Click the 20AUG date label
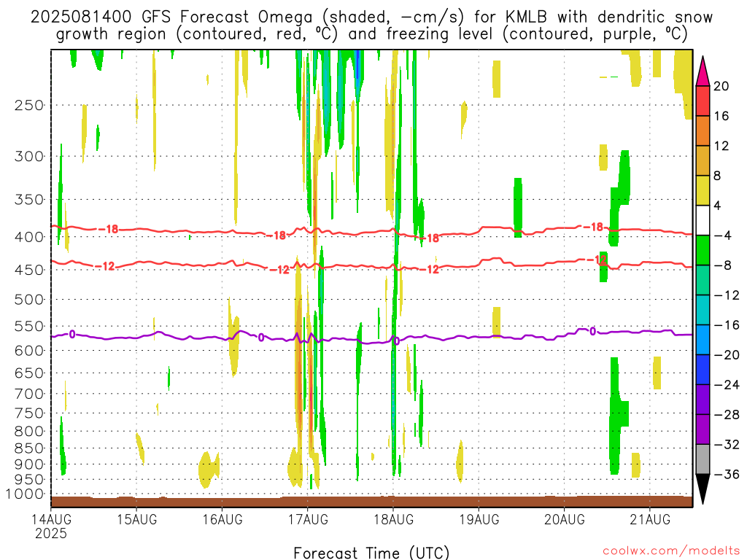Viewport: 747px width, 560px height. click(x=565, y=519)
